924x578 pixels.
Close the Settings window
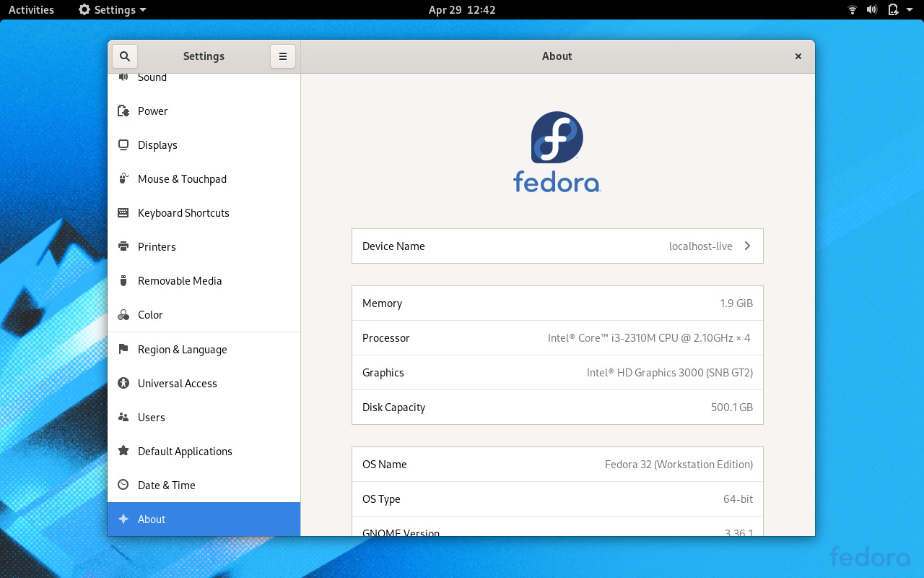pos(798,56)
